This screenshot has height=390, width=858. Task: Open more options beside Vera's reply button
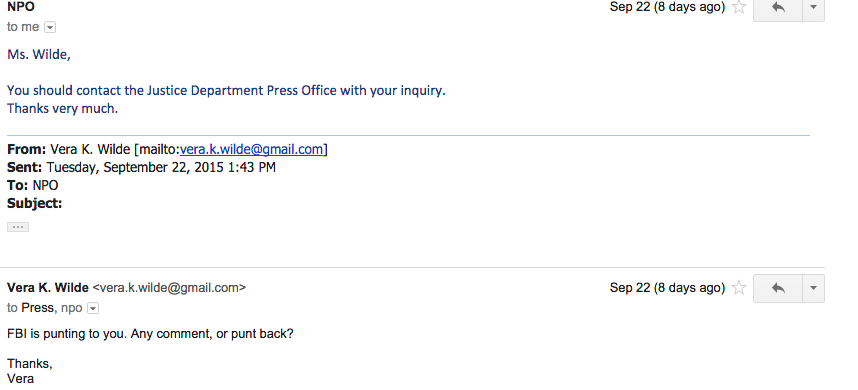(813, 288)
